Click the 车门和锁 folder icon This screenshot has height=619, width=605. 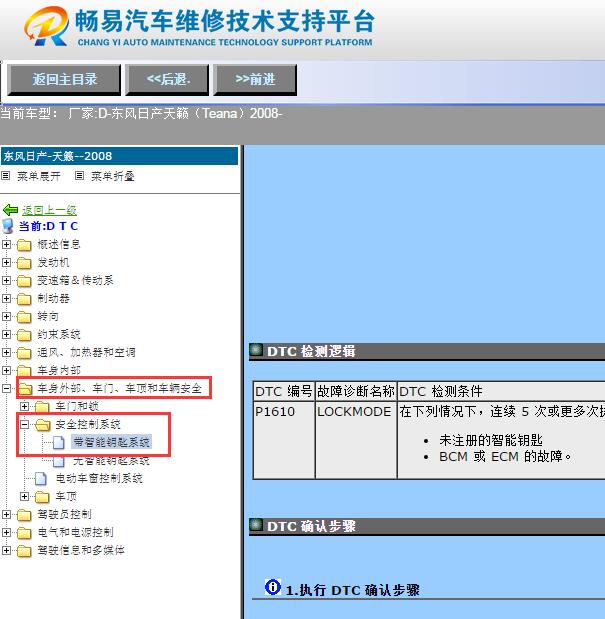click(42, 407)
